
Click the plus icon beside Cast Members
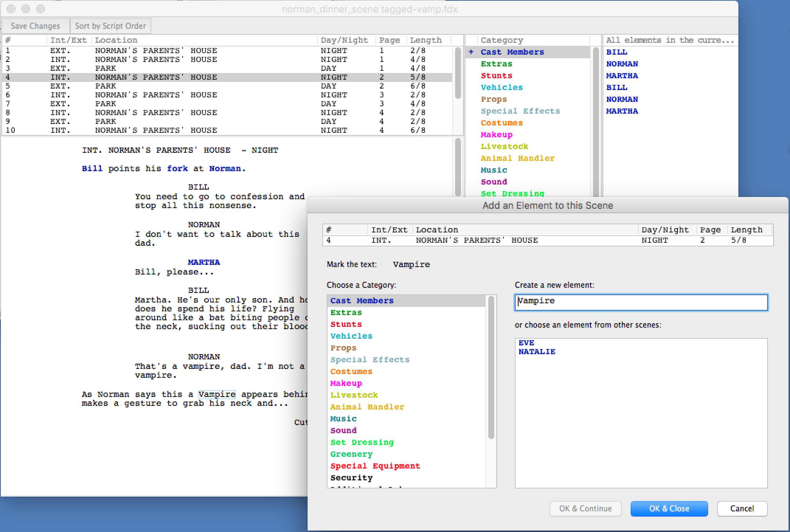pos(471,52)
